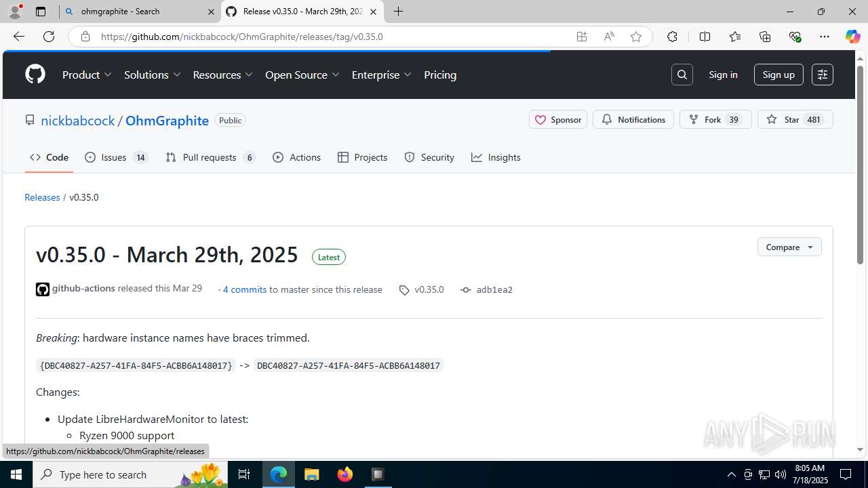Open File Explorer from the taskbar
Viewport: 868px width, 488px height.
click(311, 474)
